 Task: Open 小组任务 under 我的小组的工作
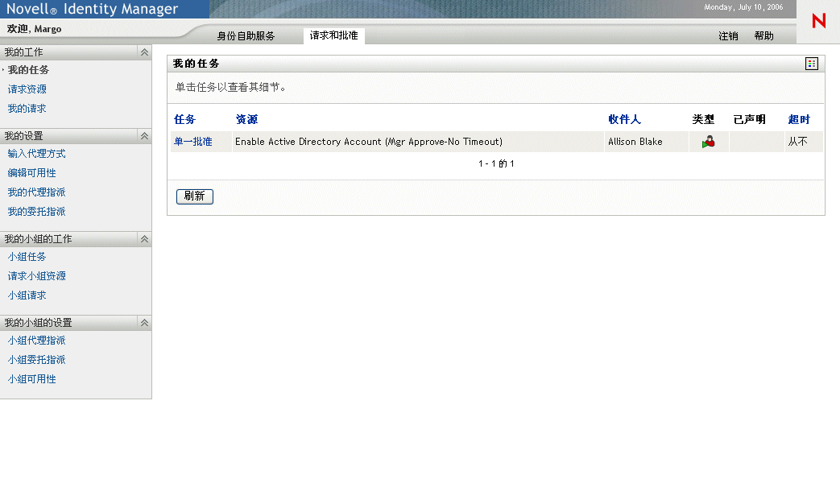[x=27, y=256]
